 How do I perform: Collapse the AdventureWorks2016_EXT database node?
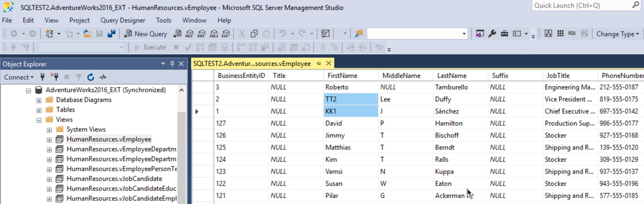29,90
